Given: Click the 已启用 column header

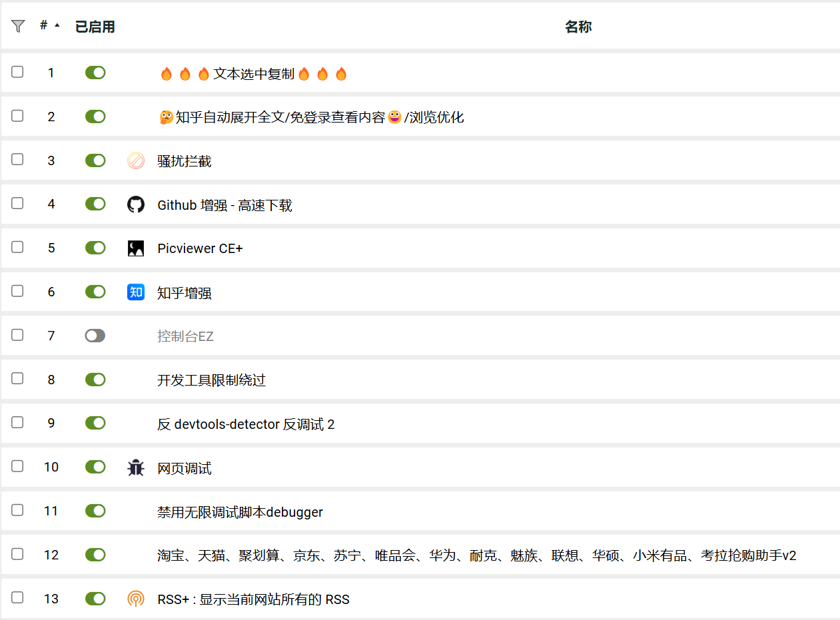Looking at the screenshot, I should [95, 27].
